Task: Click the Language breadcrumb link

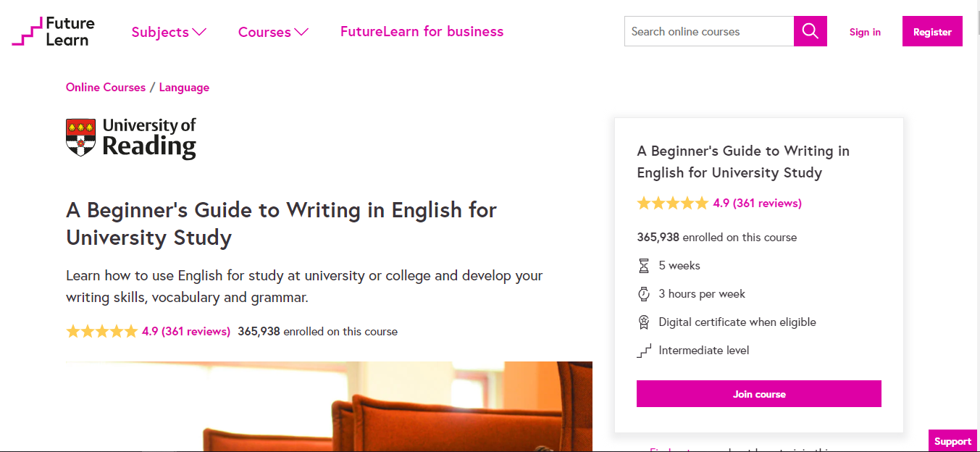Action: coord(184,87)
